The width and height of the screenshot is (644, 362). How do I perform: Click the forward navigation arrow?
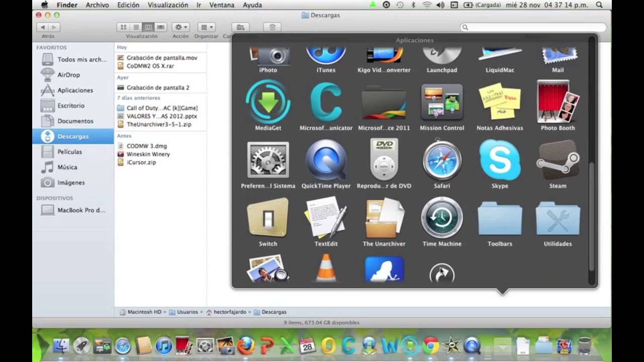(x=54, y=27)
